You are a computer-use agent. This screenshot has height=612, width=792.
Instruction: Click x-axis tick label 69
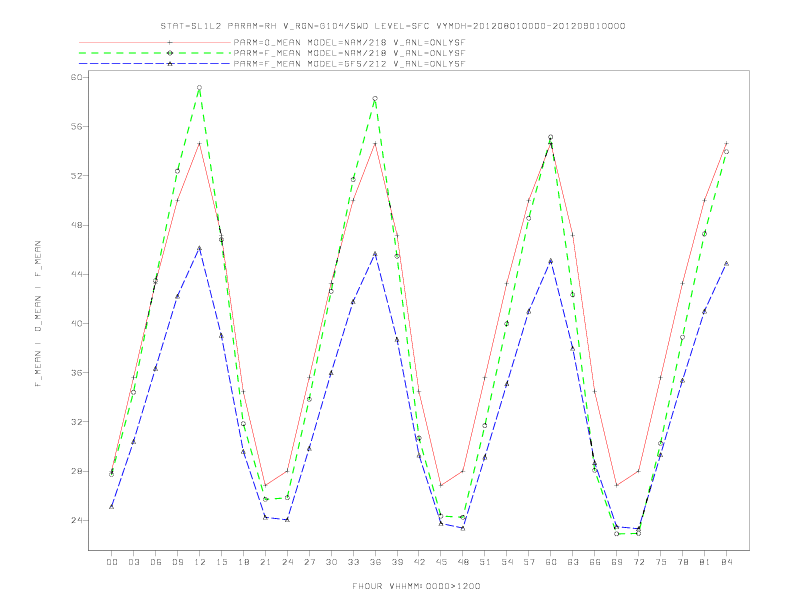[617, 562]
